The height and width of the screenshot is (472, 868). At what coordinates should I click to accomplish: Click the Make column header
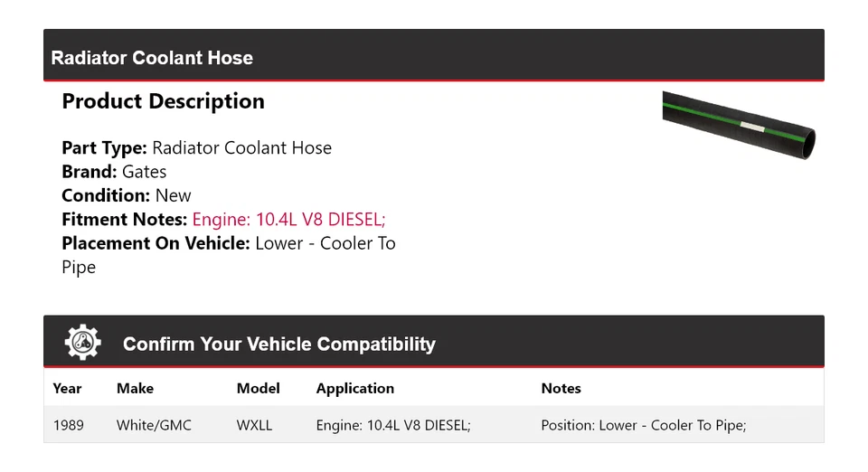[135, 388]
